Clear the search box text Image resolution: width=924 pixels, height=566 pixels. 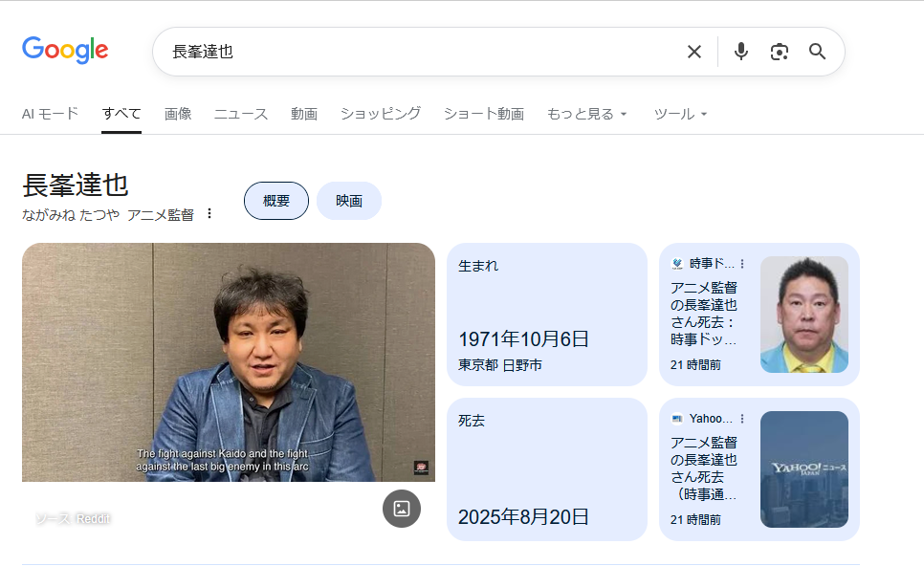[694, 52]
